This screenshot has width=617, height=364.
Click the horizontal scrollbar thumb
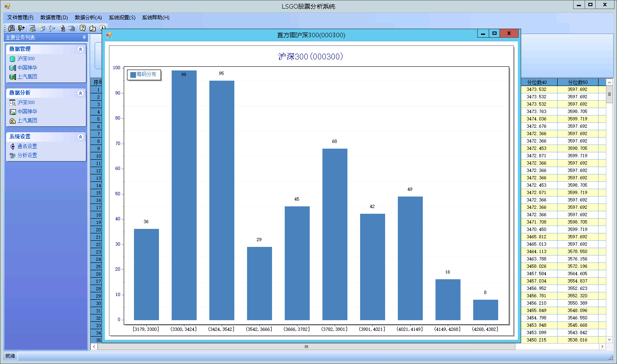tap(306, 346)
